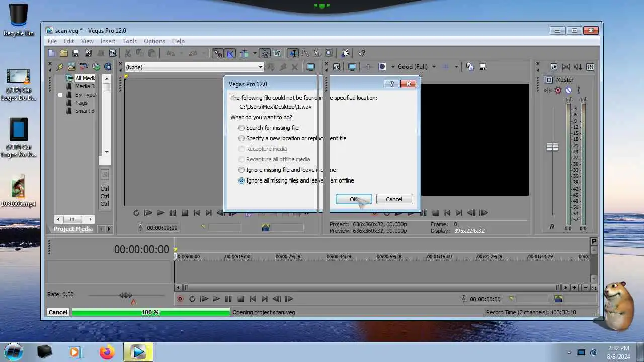
Task: Save snapshot to file icon in preview
Action: tap(482, 67)
